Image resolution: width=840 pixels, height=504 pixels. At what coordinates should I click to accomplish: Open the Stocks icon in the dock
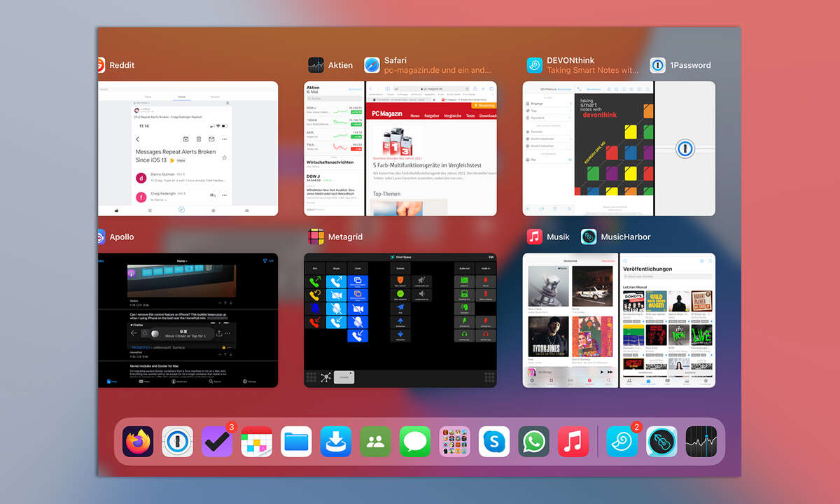click(x=701, y=442)
